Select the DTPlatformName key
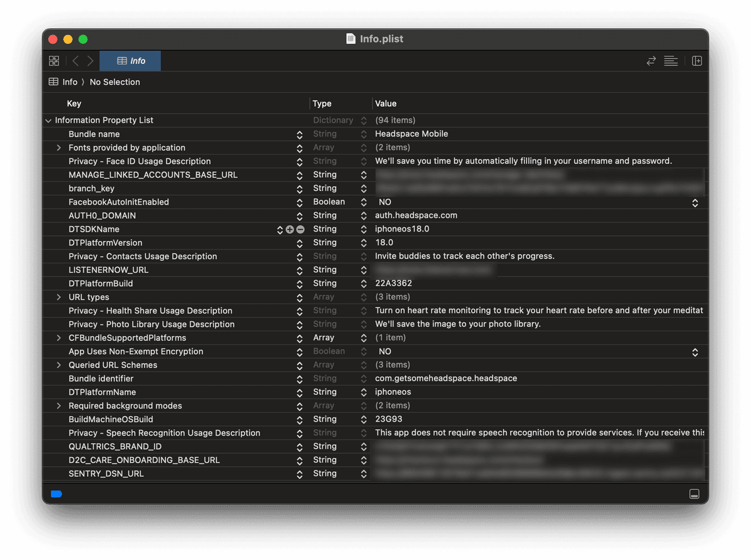The height and width of the screenshot is (560, 751). [102, 392]
